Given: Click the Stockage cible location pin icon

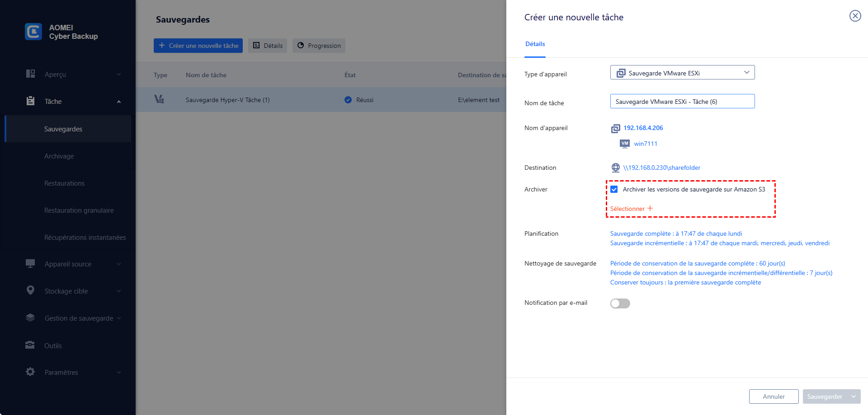Looking at the screenshot, I should pyautogui.click(x=30, y=290).
